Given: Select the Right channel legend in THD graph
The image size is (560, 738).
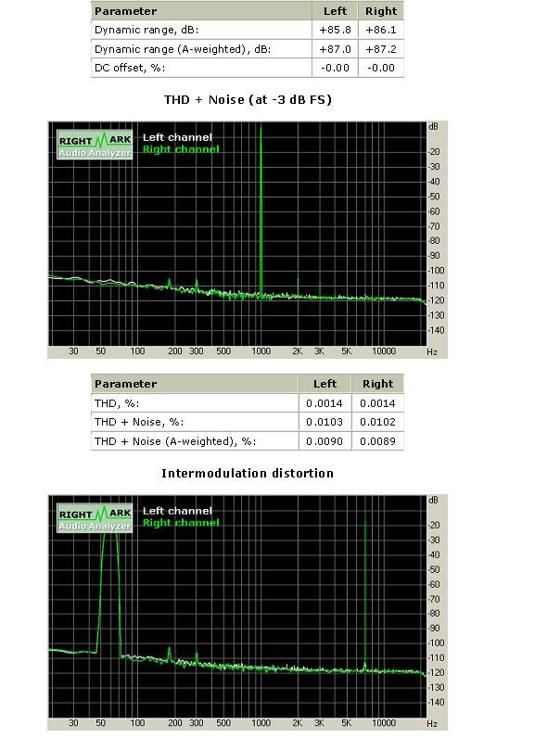Looking at the screenshot, I should [x=181, y=149].
